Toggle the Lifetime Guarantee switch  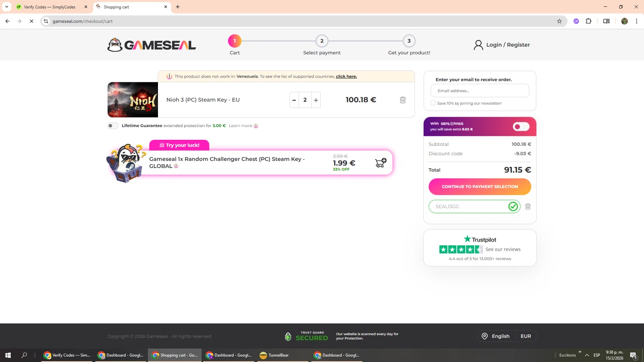pyautogui.click(x=112, y=126)
